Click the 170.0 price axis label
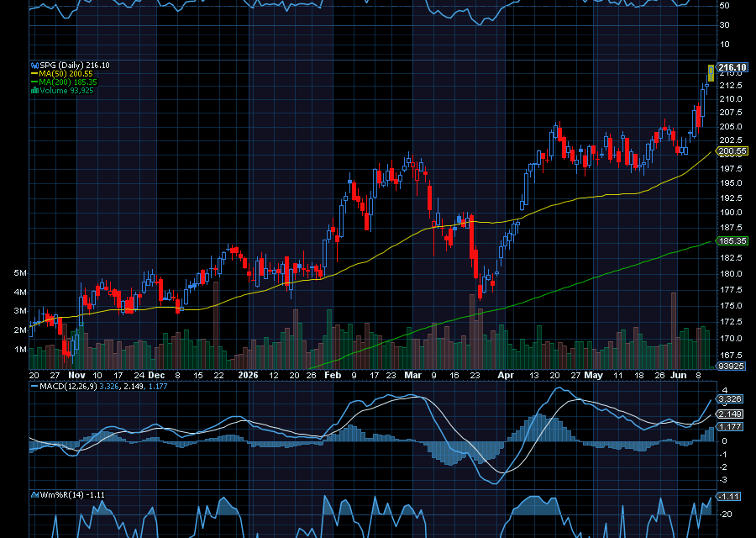The height and width of the screenshot is (538, 756). click(x=731, y=338)
